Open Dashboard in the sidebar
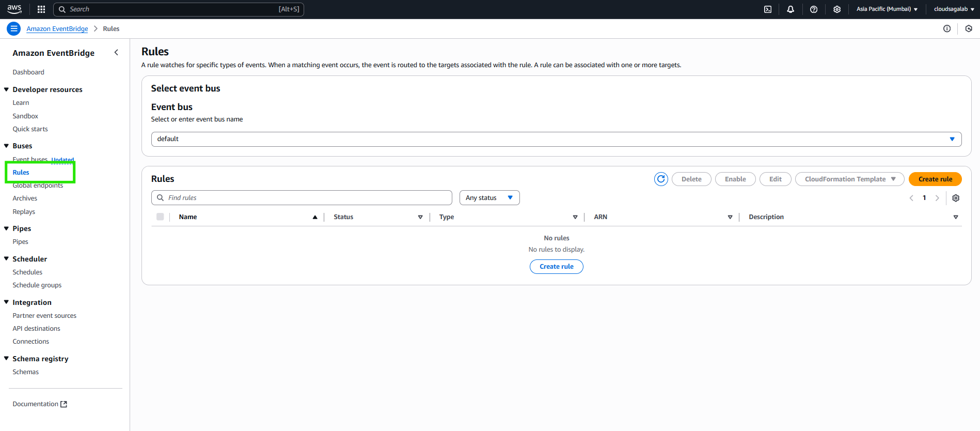Viewport: 980px width, 431px height. [x=28, y=72]
